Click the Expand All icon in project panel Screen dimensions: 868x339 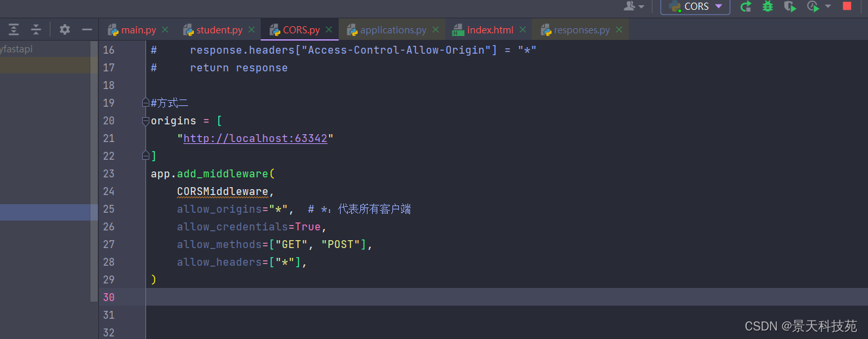pyautogui.click(x=14, y=29)
